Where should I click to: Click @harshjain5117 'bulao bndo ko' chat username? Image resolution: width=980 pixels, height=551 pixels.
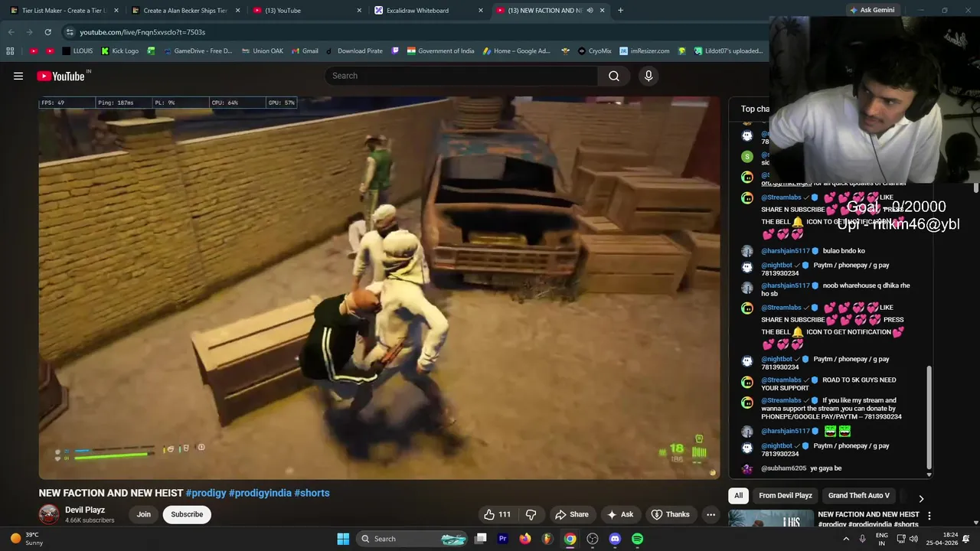pyautogui.click(x=786, y=251)
